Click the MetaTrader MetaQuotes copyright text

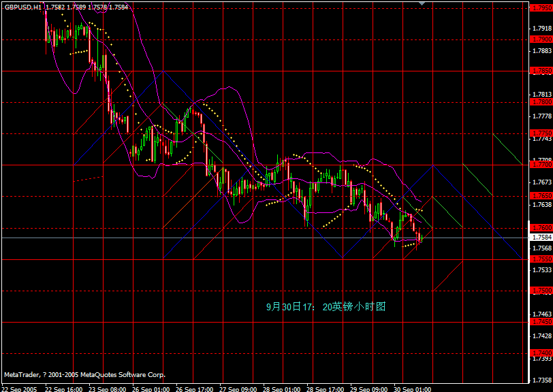(x=84, y=375)
